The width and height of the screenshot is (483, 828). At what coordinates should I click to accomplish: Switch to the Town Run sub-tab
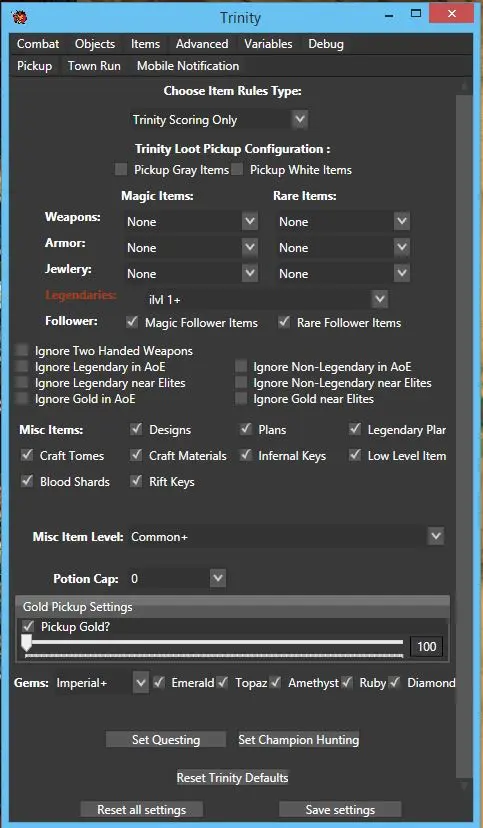(94, 66)
